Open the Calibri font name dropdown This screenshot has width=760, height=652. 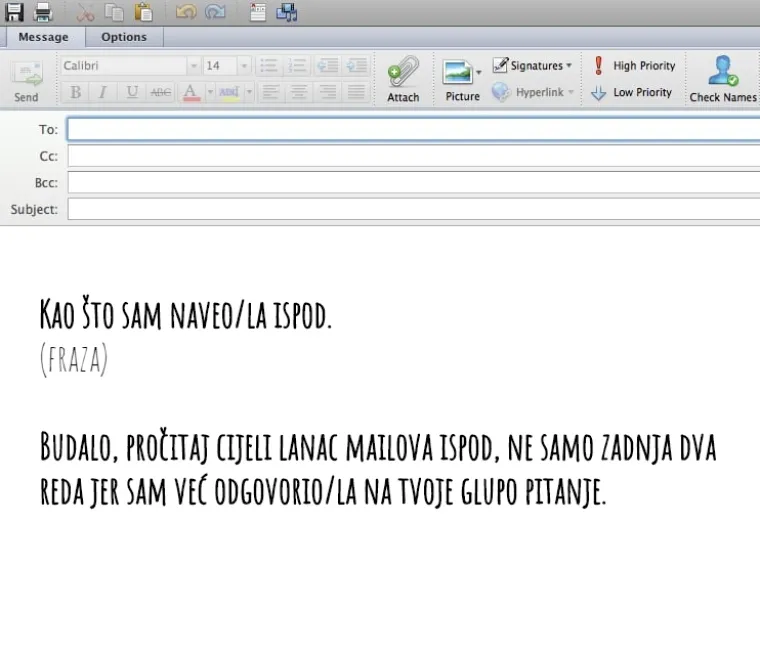point(193,66)
